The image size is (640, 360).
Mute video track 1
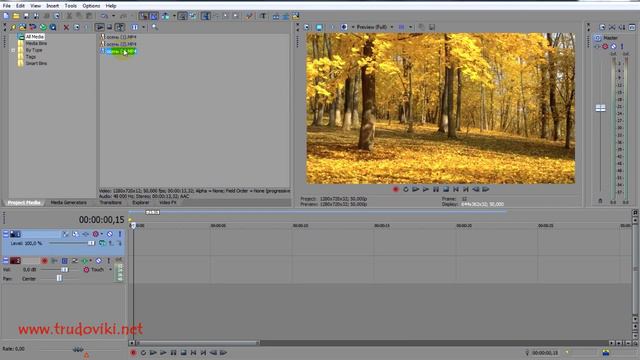pyautogui.click(x=110, y=234)
